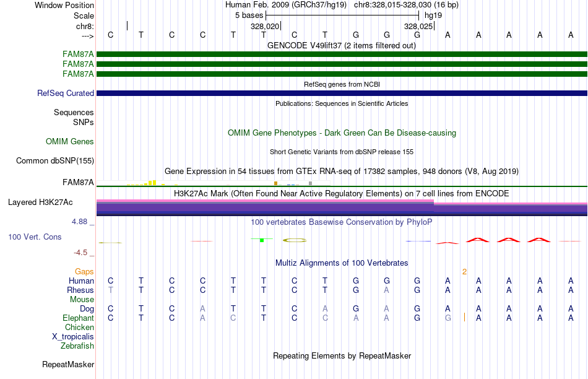Click the chr8: ruler label
The image size is (588, 379).
click(85, 26)
